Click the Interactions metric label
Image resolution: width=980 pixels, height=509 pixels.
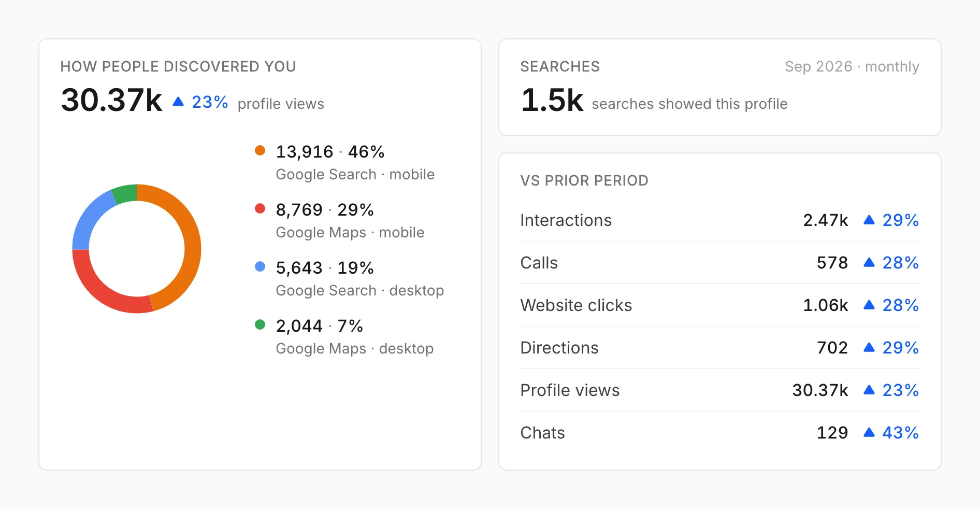coord(566,220)
